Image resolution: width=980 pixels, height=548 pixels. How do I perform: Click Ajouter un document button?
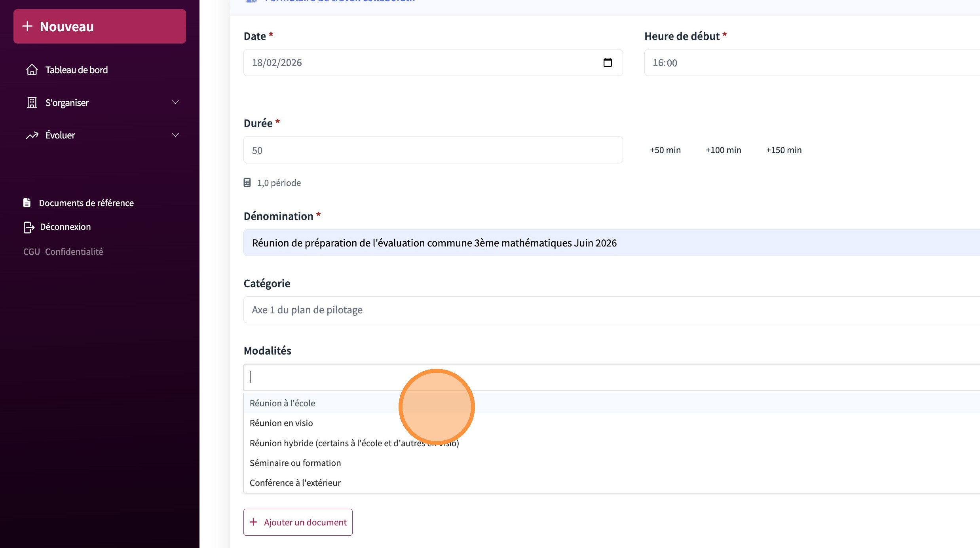tap(298, 522)
